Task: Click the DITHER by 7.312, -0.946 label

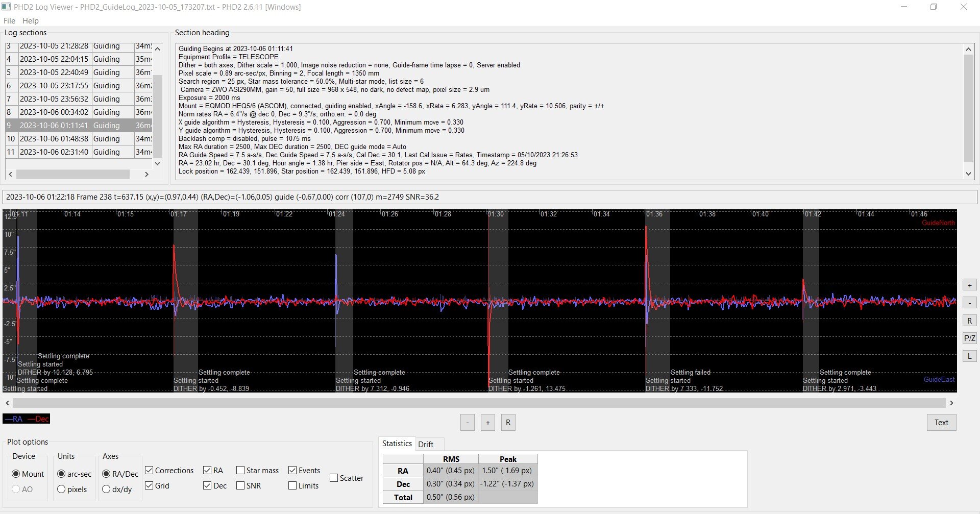Action: 372,389
